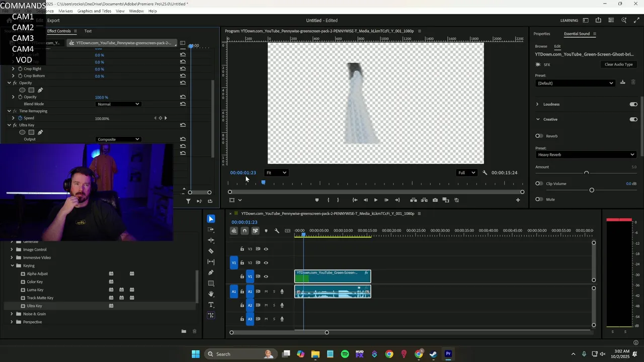This screenshot has height=362, width=644.
Task: Step back one frame
Action: [366, 200]
